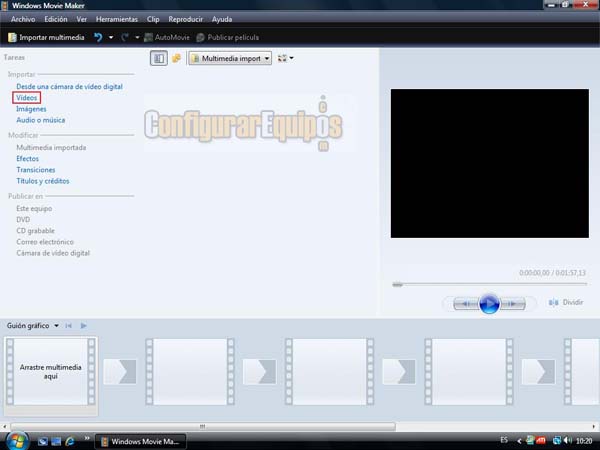This screenshot has height=450, width=600.
Task: Click the AutoMovie toolbar button
Action: coord(167,38)
